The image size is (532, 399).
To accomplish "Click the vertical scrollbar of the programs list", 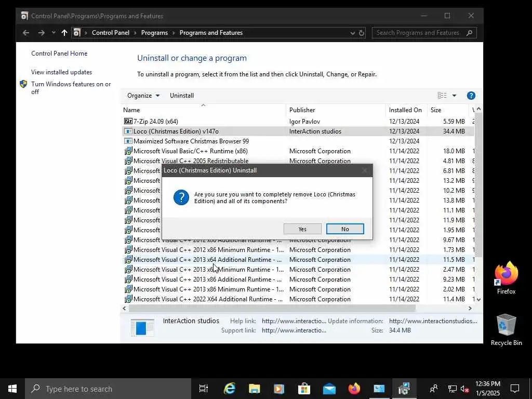I will click(x=478, y=185).
